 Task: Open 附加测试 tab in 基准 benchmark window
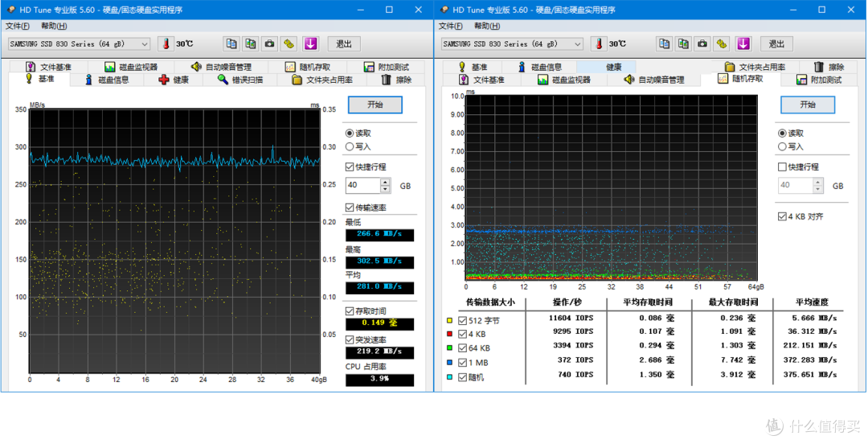[386, 67]
